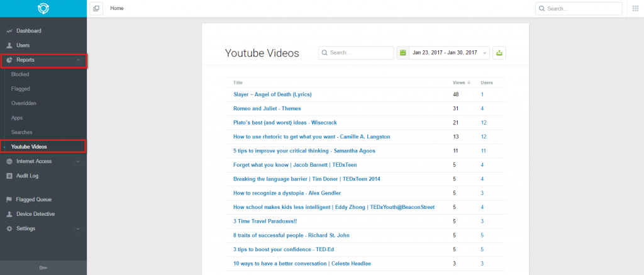Screen dimensions: 644x275
Task: Click view count 48 in Slayer row
Action: coord(456,94)
